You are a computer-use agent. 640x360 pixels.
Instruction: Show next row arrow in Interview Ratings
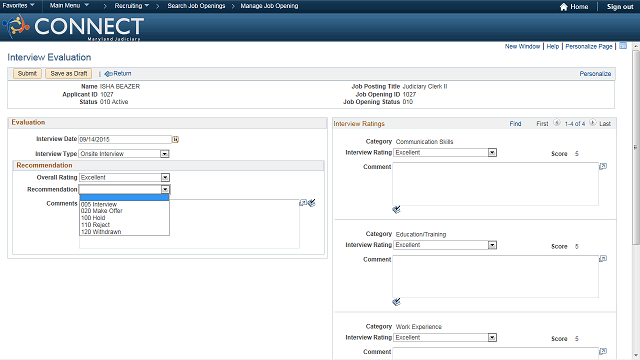coord(593,123)
